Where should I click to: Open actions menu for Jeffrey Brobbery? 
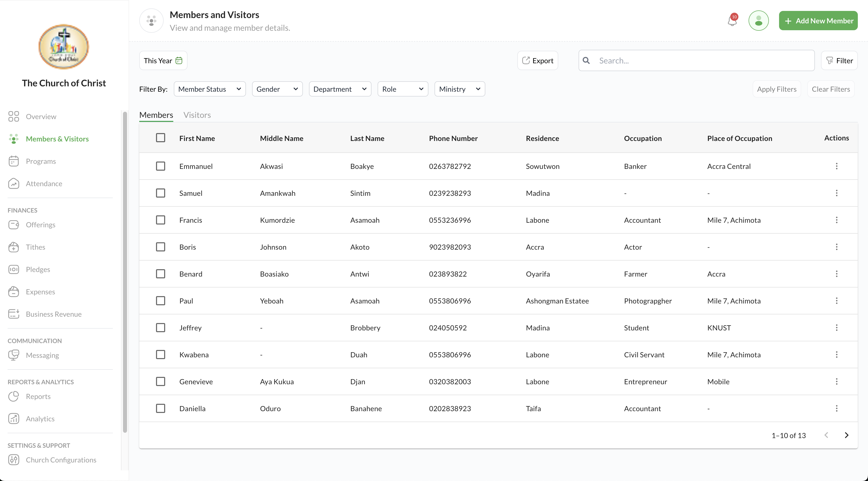(836, 328)
